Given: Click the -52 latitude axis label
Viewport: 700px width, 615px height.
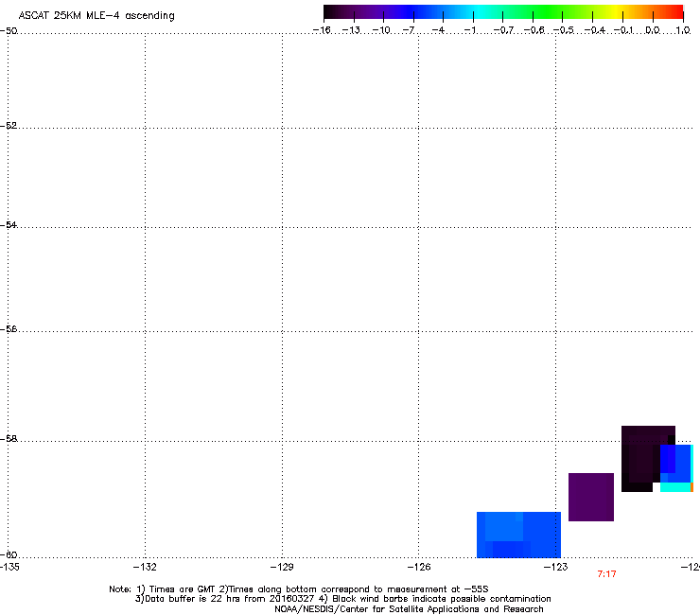Looking at the screenshot, I should [9, 126].
